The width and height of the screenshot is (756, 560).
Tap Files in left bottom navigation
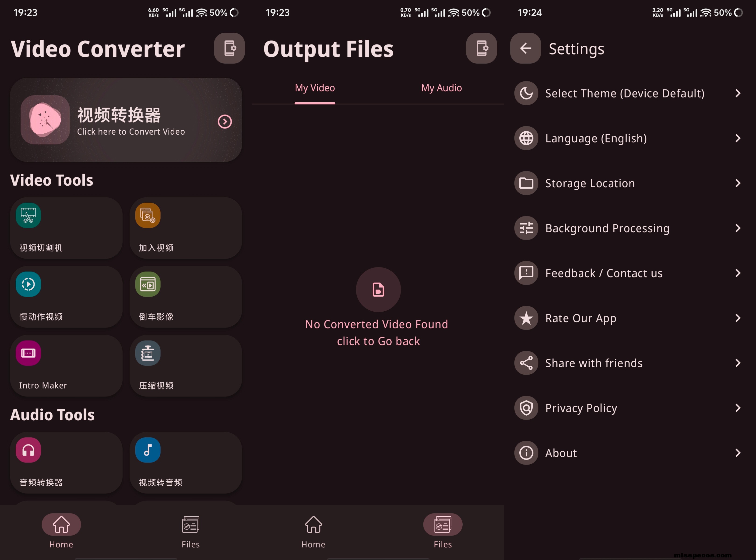(191, 531)
